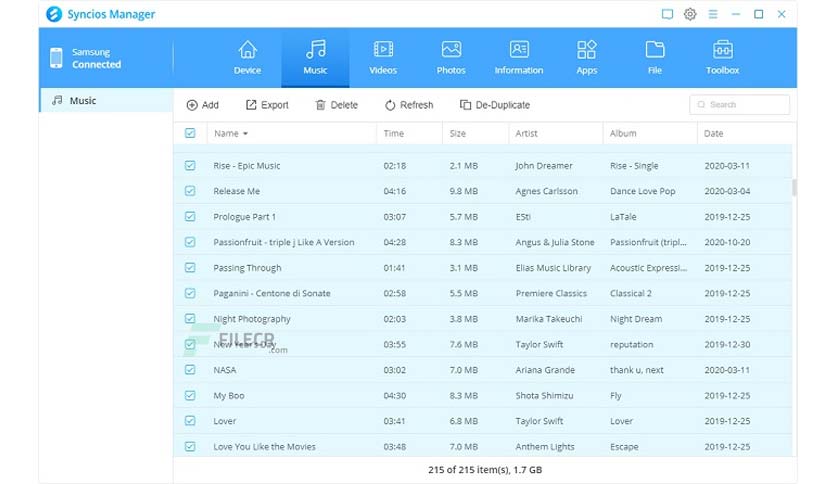Select the Music tab in top navigation
Image resolution: width=836 pixels, height=484 pixels.
pos(315,58)
